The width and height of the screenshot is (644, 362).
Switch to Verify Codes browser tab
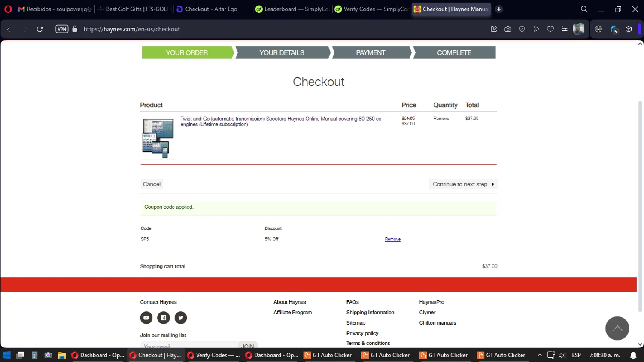tap(371, 9)
